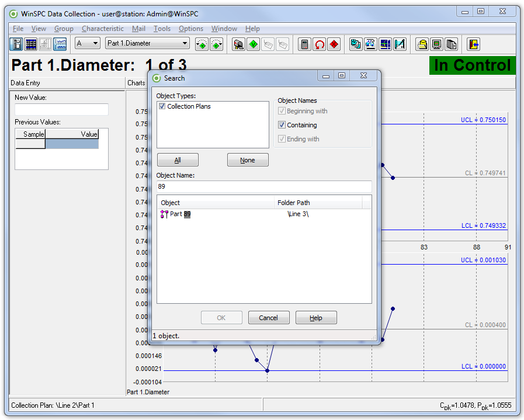The width and height of the screenshot is (524, 420).
Task: Click the None button in Search dialog
Action: coord(248,160)
